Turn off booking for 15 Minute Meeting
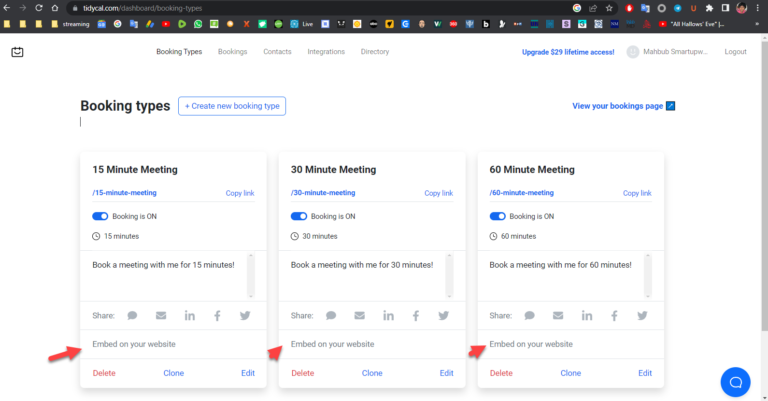This screenshot has width=768, height=401. [100, 216]
